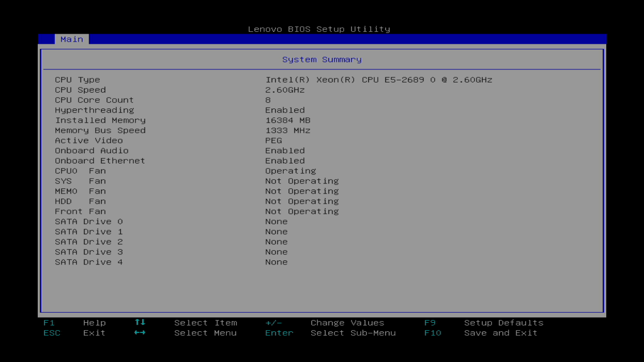
Task: Select the CPU Type label
Action: 77,79
